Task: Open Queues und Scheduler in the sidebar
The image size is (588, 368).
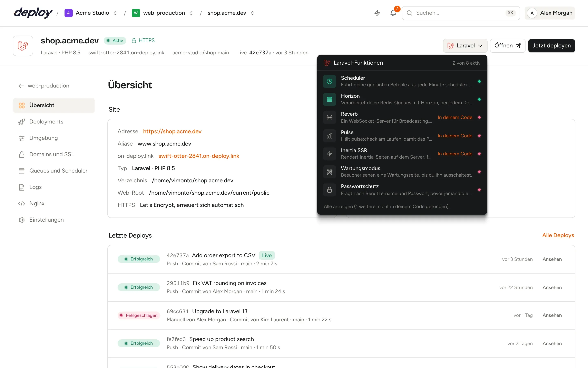Action: pos(54,171)
